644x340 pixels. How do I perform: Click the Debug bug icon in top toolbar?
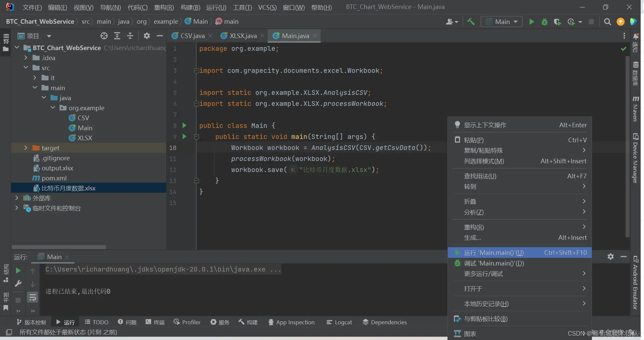click(545, 22)
